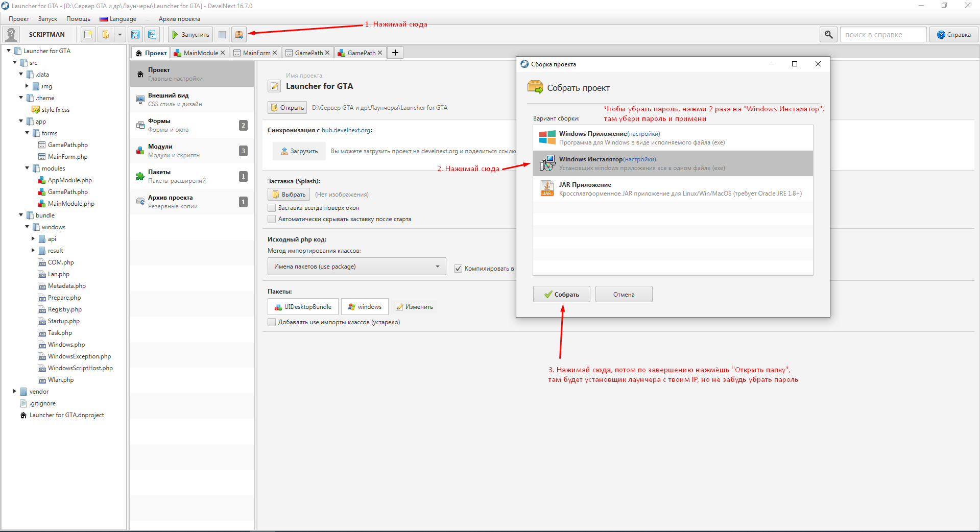
Task: Collapse the src folder in tree
Action: (x=15, y=62)
